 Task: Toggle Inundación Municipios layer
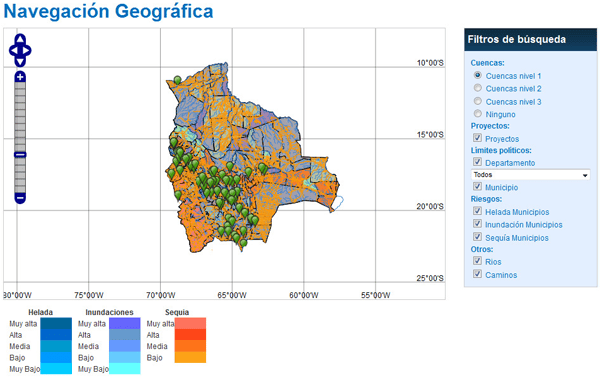[477, 224]
